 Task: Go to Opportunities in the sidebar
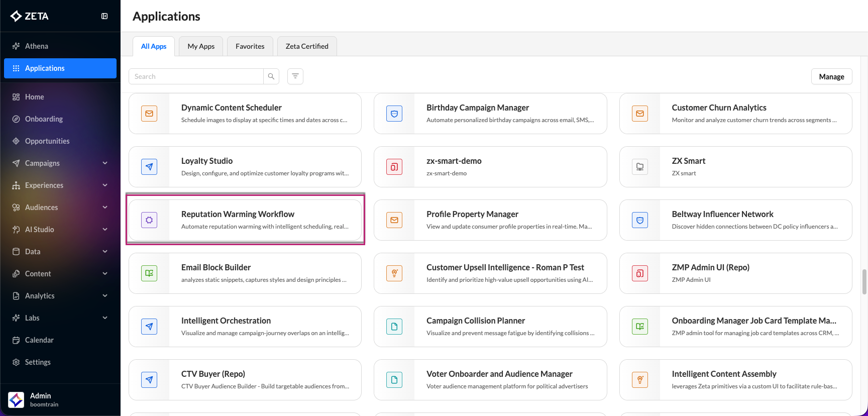point(60,141)
